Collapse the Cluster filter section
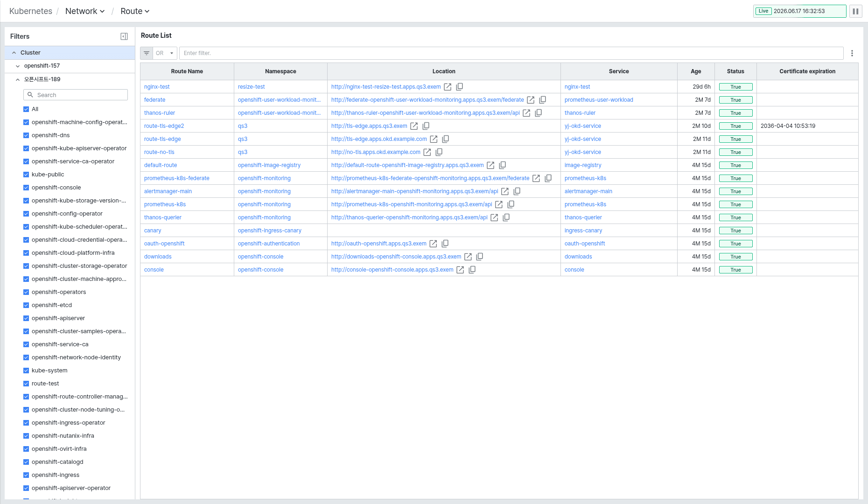This screenshot has height=504, width=868. pos(14,53)
